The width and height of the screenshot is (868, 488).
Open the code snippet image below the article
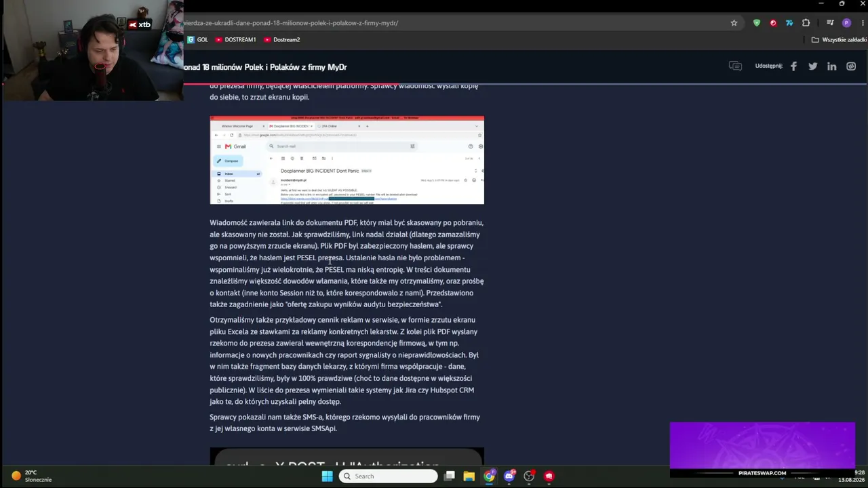coord(347,457)
